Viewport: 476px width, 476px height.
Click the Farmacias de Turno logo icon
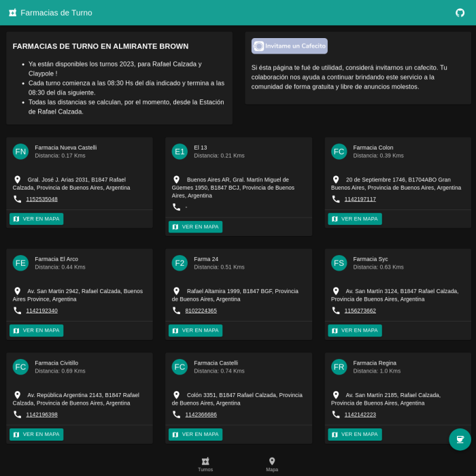(12, 13)
